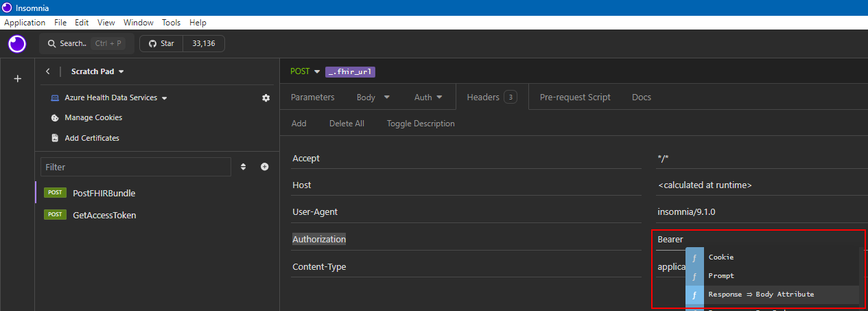The height and width of the screenshot is (311, 868).
Task: Click the plus icon in left sidebar
Action: click(18, 78)
